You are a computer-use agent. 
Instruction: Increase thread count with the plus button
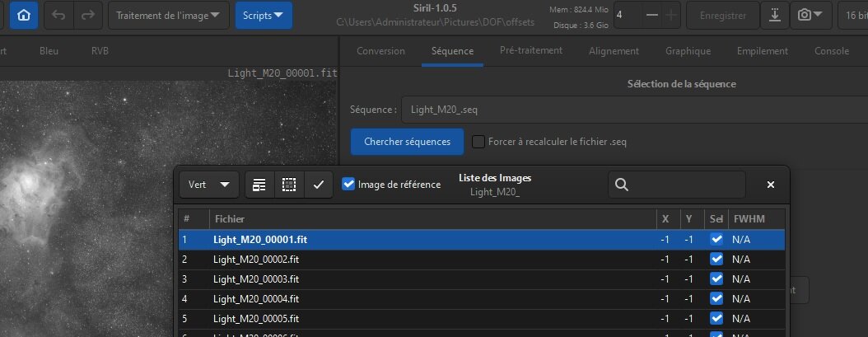pos(671,16)
